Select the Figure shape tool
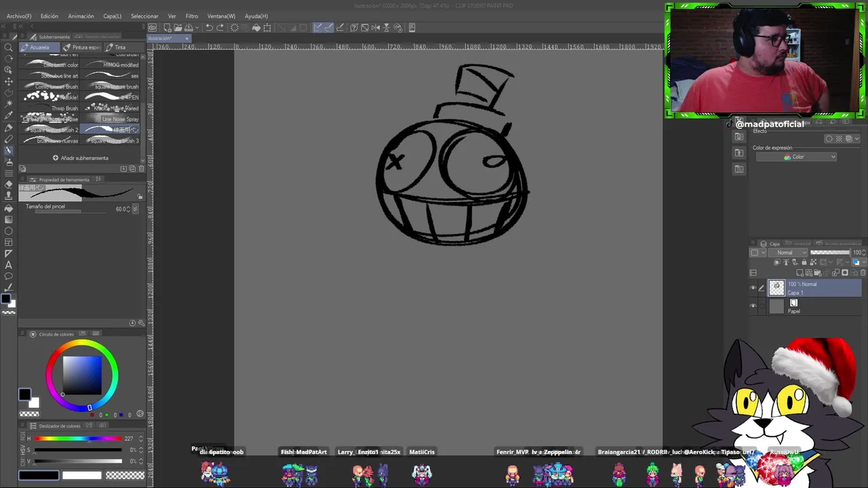This screenshot has height=488, width=868. [x=9, y=231]
